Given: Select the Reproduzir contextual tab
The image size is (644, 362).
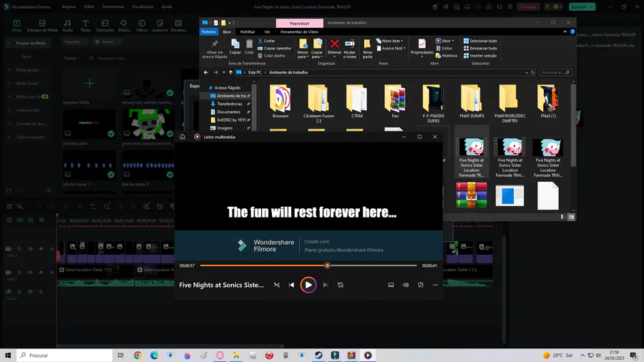Looking at the screenshot, I should [x=299, y=24].
